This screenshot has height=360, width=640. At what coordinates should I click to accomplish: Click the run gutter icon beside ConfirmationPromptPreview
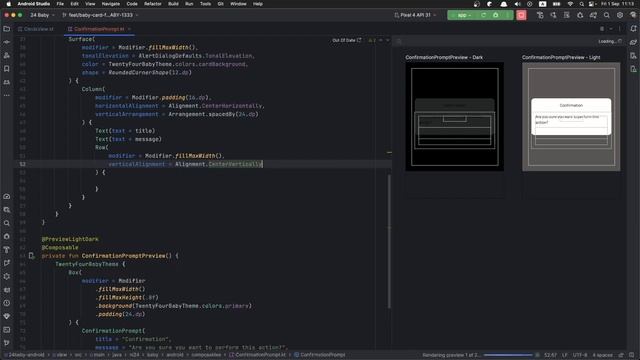pos(31,256)
